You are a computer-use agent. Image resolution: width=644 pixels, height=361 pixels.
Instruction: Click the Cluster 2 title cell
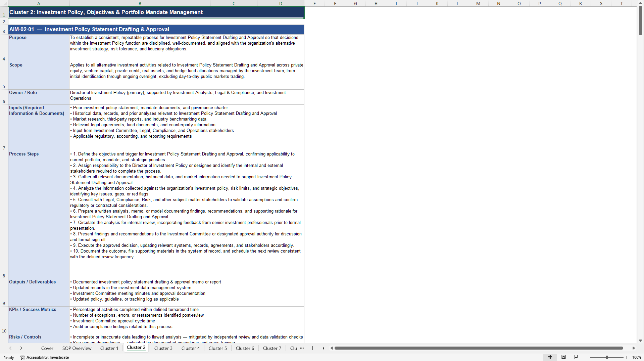[156, 12]
